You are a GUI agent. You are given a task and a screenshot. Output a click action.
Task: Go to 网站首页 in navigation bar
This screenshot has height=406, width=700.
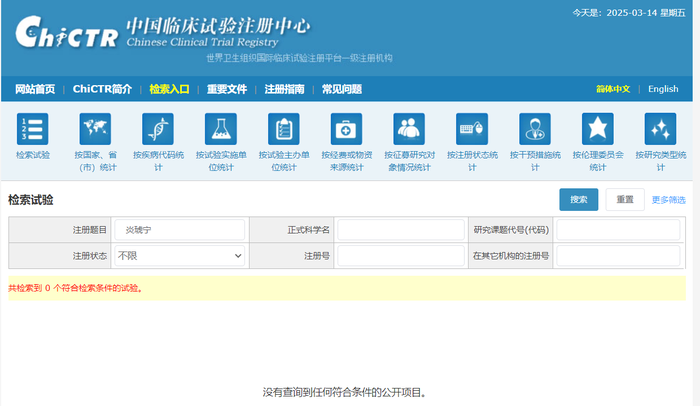pyautogui.click(x=35, y=89)
